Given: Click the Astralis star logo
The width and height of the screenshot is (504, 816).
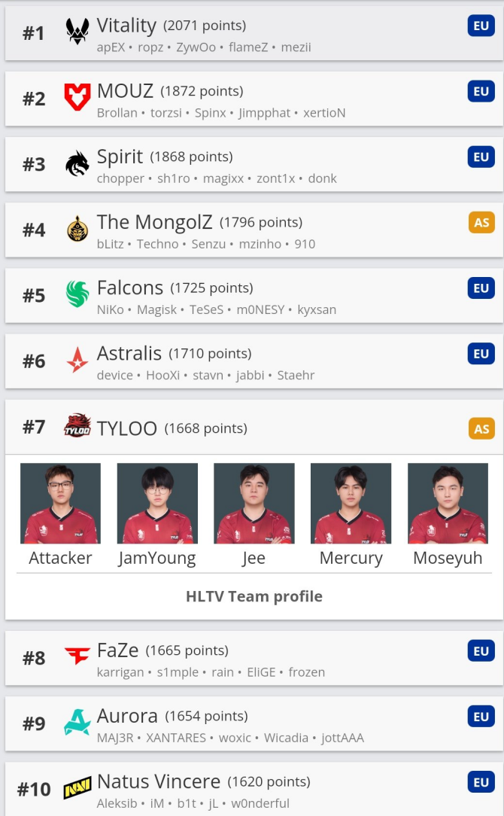Looking at the screenshot, I should click(x=77, y=361).
